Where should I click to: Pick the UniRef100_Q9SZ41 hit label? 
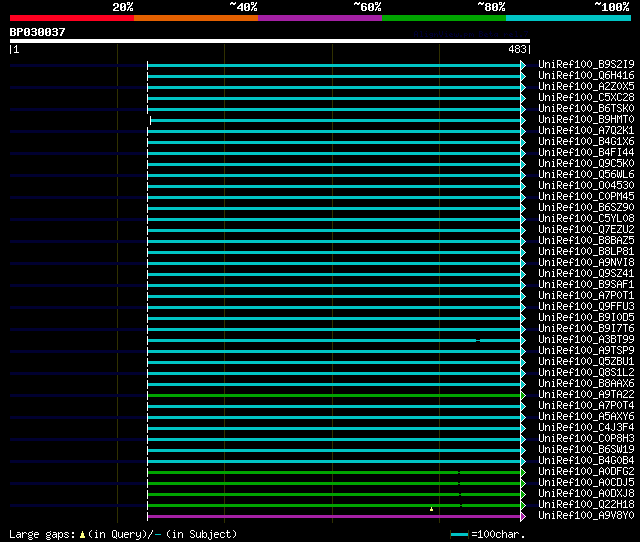pos(586,274)
